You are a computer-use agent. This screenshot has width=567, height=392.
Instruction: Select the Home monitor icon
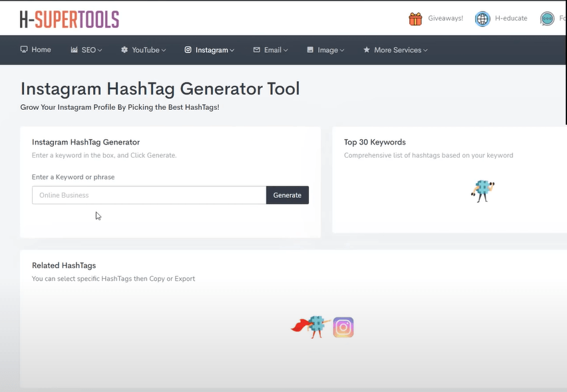click(23, 49)
